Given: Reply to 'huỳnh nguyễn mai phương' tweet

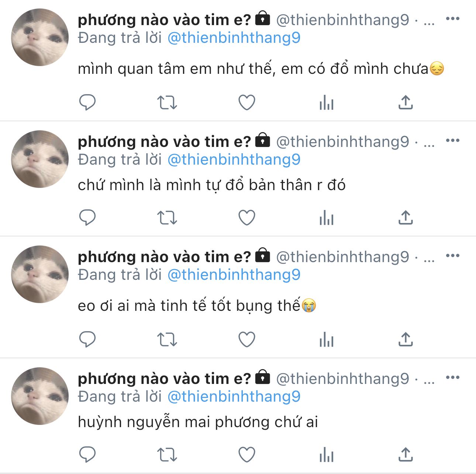Looking at the screenshot, I should (x=87, y=454).
